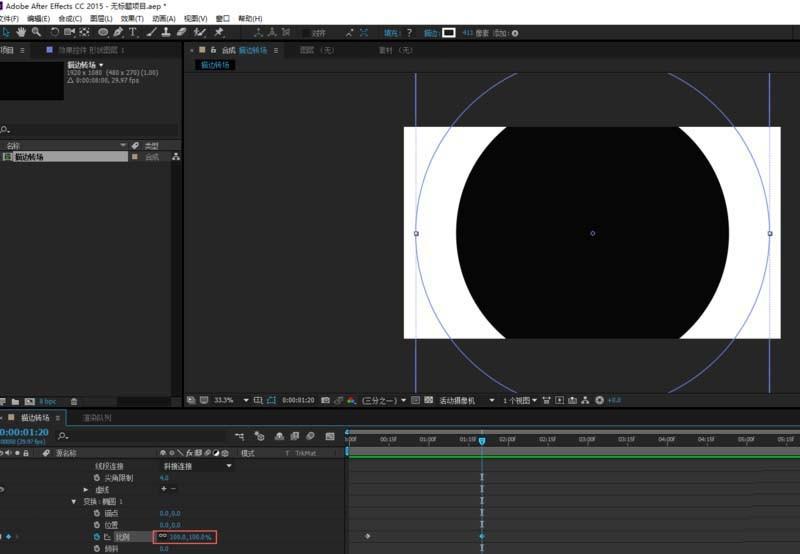Click the 4.0 miter limit value
Image resolution: width=800 pixels, height=554 pixels.
click(x=164, y=478)
